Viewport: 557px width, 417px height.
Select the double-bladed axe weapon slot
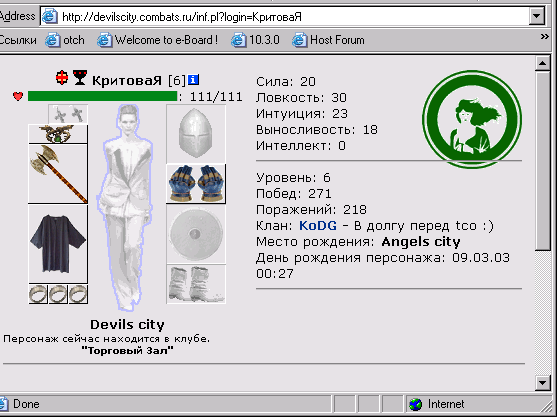(58, 174)
